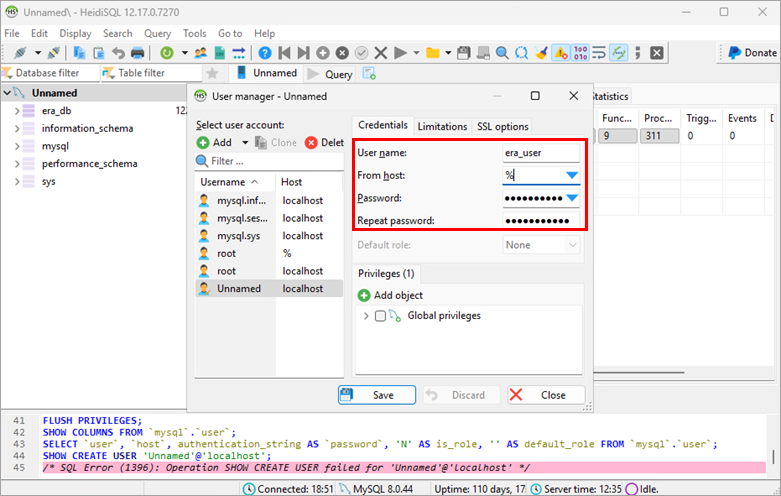781x496 pixels.
Task: Open the user manager toolbar icon
Action: pyautogui.click(x=200, y=53)
